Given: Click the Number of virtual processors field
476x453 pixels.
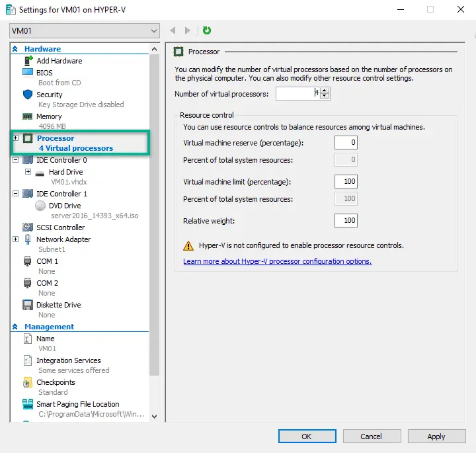Looking at the screenshot, I should [297, 93].
